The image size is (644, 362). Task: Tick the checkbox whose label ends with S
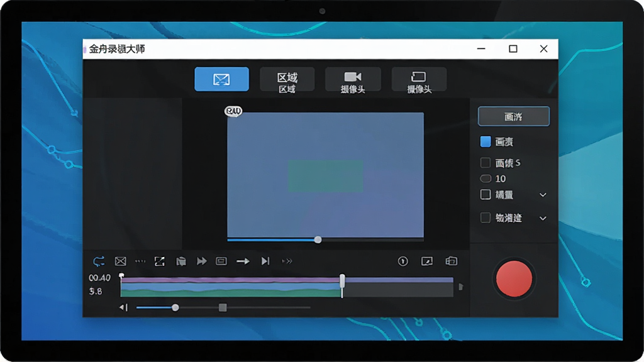(486, 163)
